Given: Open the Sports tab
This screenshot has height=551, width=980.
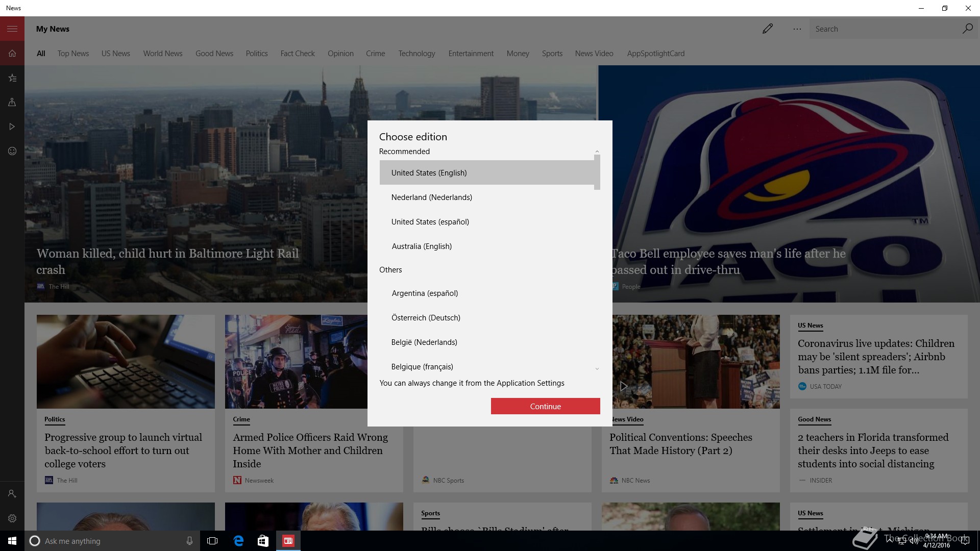Looking at the screenshot, I should tap(552, 54).
